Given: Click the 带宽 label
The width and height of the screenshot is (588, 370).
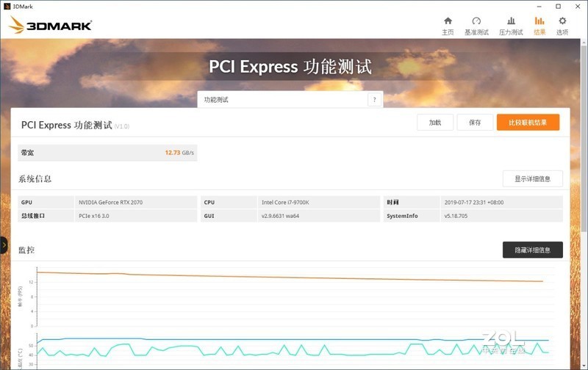Looking at the screenshot, I should [27, 153].
